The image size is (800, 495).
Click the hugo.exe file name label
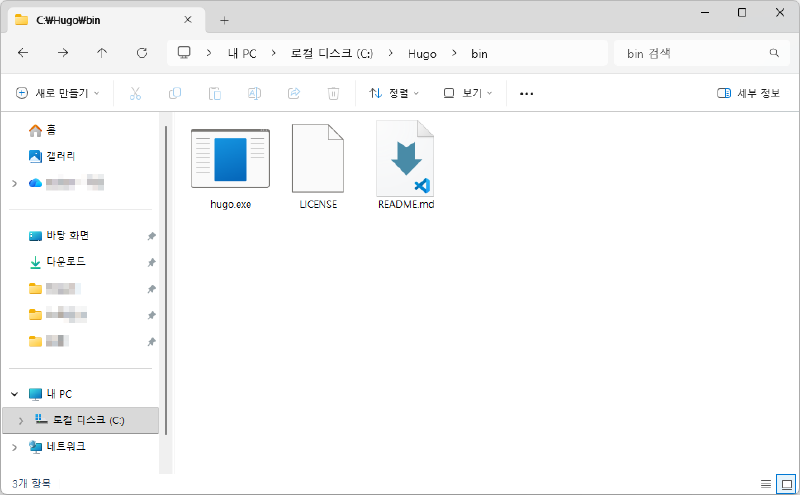tap(230, 204)
